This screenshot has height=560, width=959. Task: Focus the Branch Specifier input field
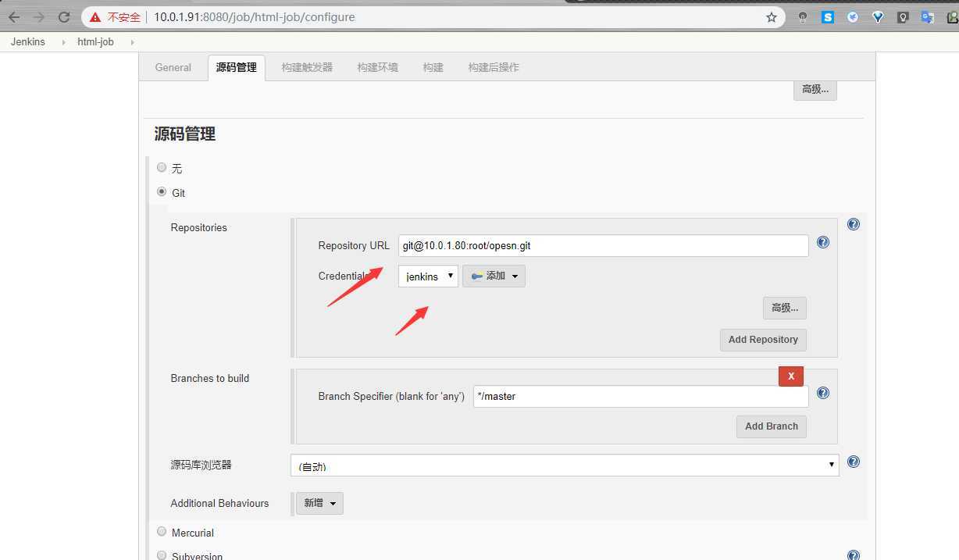click(641, 396)
